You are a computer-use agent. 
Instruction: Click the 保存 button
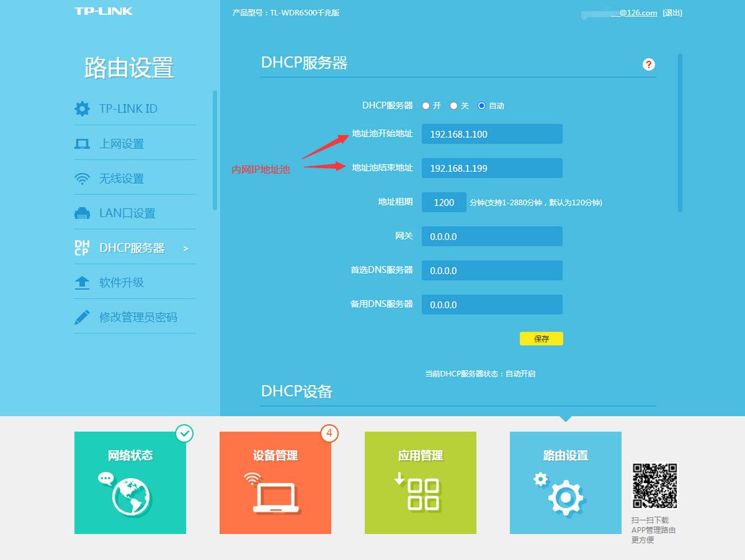(541, 338)
